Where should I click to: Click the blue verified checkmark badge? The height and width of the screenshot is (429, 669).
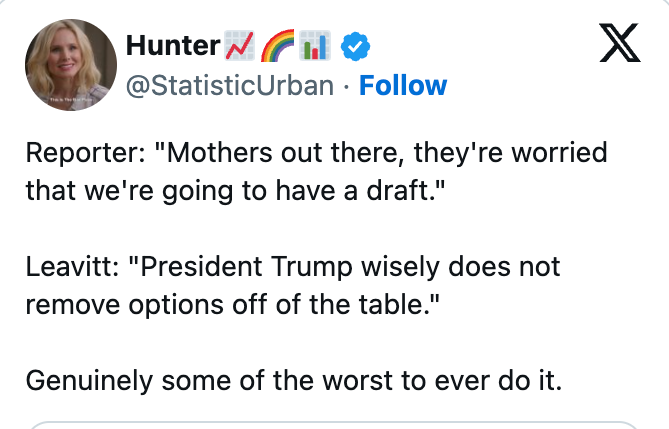(355, 46)
